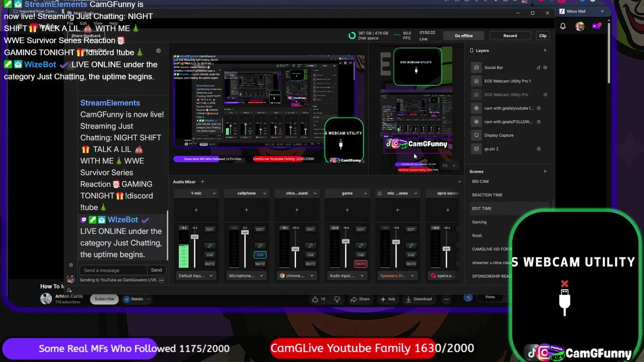Switch to the streamer u nline class scene
This screenshot has width=644, height=362.
[492, 263]
